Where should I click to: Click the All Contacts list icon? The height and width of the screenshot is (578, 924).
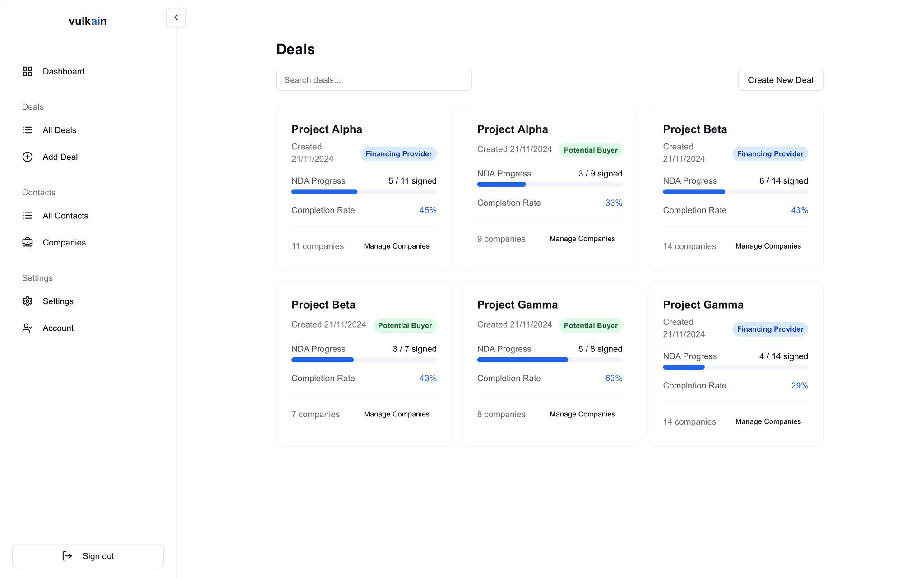click(28, 216)
